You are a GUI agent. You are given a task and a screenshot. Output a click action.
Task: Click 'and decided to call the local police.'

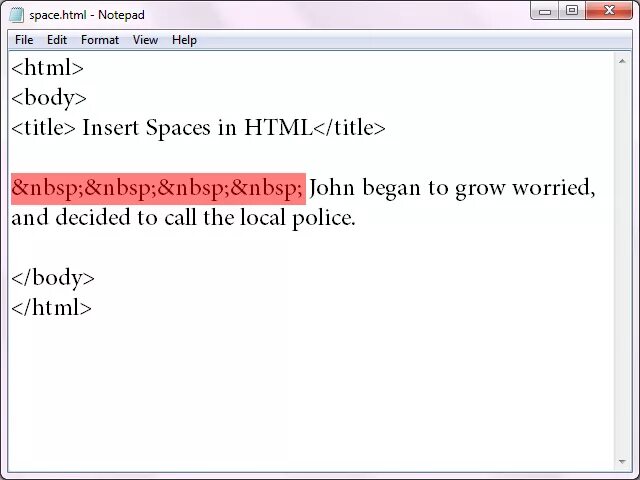pyautogui.click(x=183, y=218)
